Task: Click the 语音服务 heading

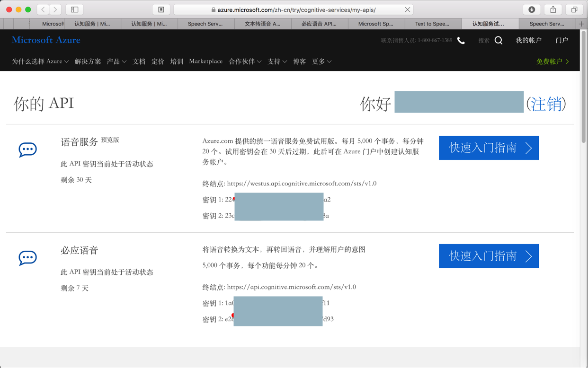Action: (x=79, y=142)
